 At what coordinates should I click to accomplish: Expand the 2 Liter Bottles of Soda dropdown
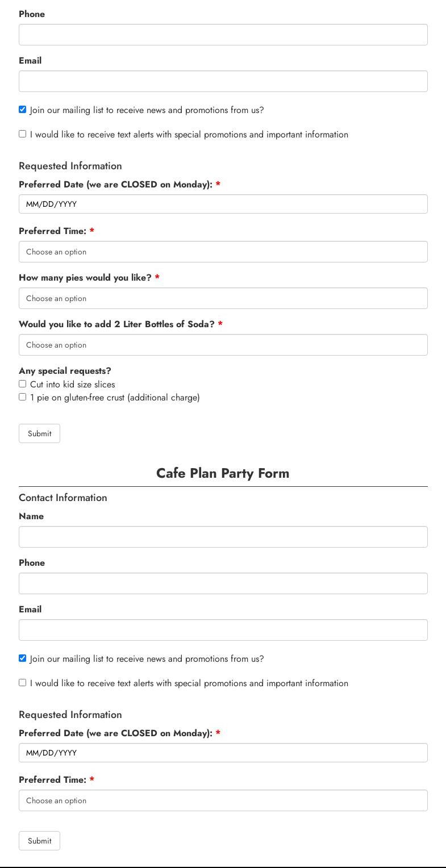click(223, 345)
